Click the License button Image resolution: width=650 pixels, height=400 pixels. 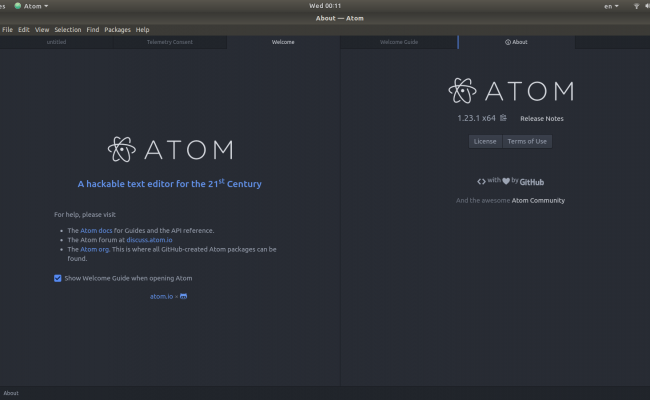pos(485,141)
